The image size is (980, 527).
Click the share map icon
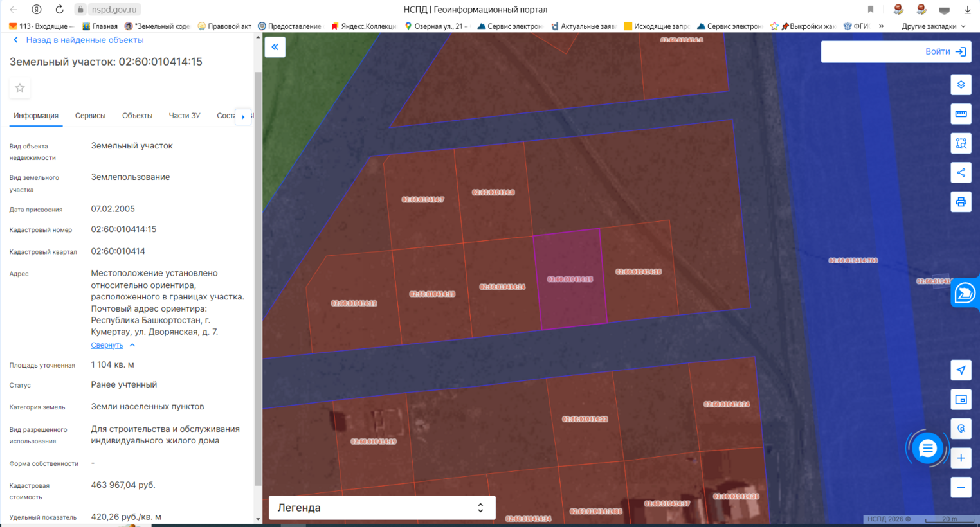pyautogui.click(x=961, y=173)
